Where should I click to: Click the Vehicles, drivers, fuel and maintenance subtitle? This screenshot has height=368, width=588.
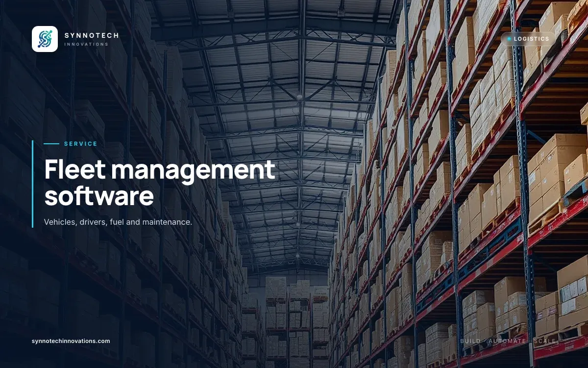tap(118, 222)
